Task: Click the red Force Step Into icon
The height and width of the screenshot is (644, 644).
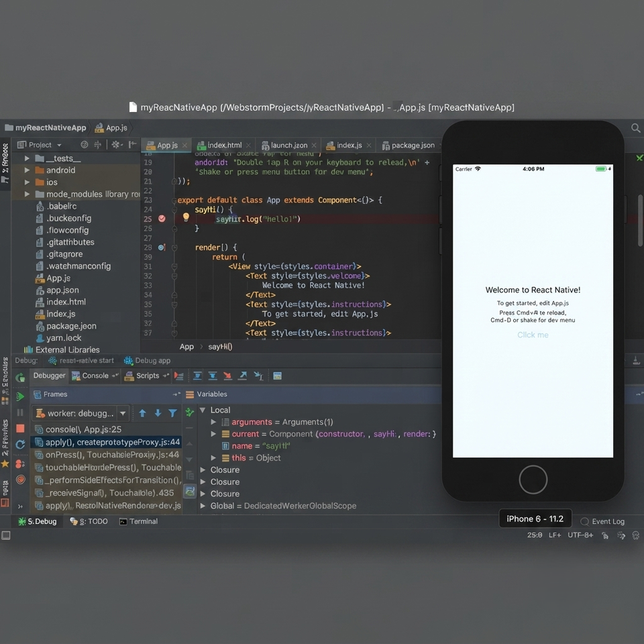Action: coord(227,376)
